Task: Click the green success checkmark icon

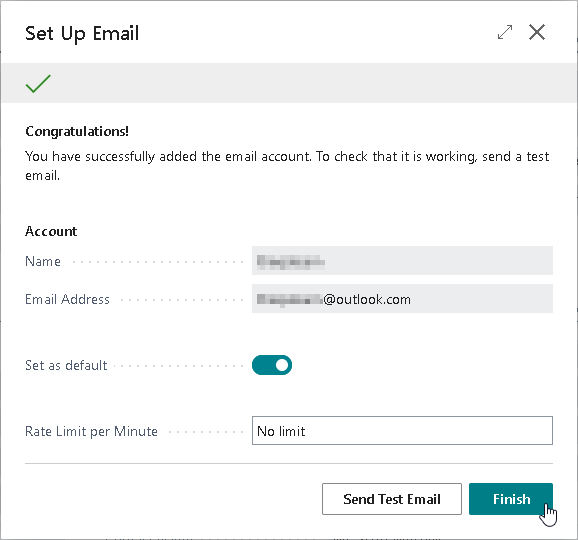Action: 38,83
